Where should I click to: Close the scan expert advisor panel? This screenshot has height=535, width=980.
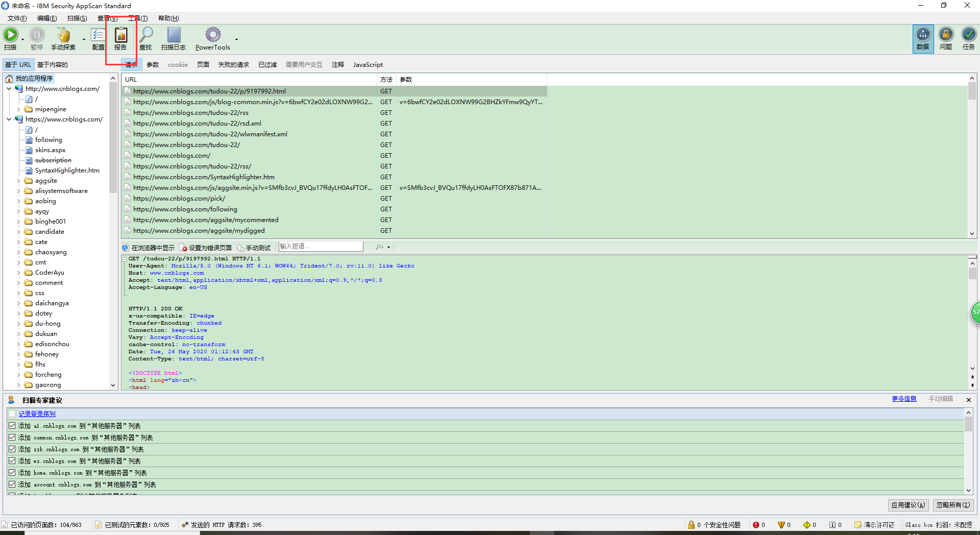pos(968,400)
